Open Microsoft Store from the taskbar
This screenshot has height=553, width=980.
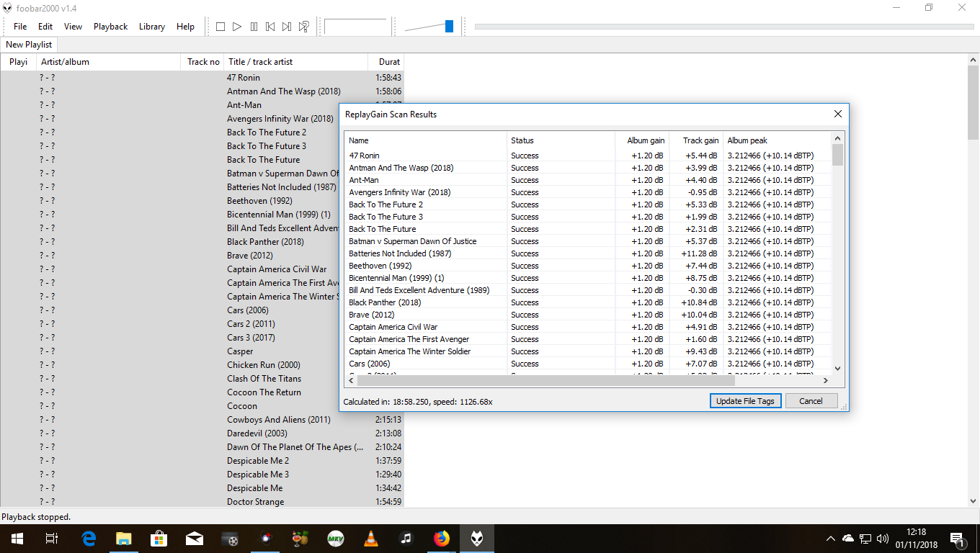(x=159, y=539)
